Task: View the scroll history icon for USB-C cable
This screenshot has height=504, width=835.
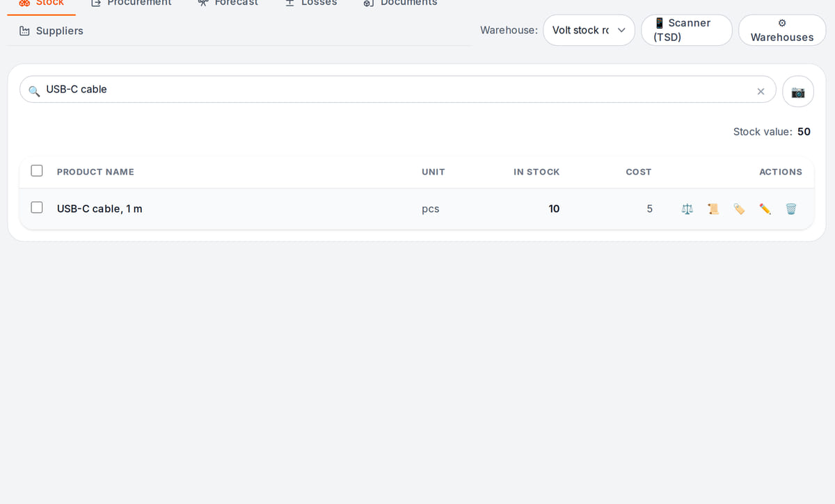Action: click(x=713, y=209)
